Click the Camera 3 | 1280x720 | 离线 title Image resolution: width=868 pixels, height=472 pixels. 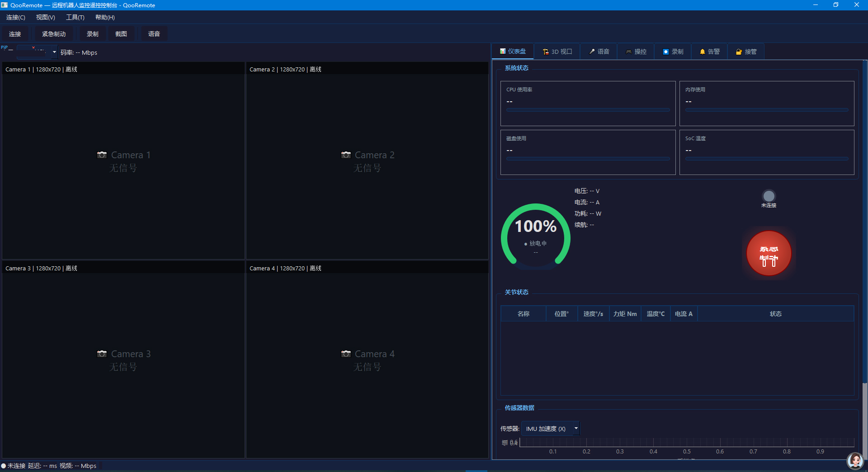(x=42, y=268)
